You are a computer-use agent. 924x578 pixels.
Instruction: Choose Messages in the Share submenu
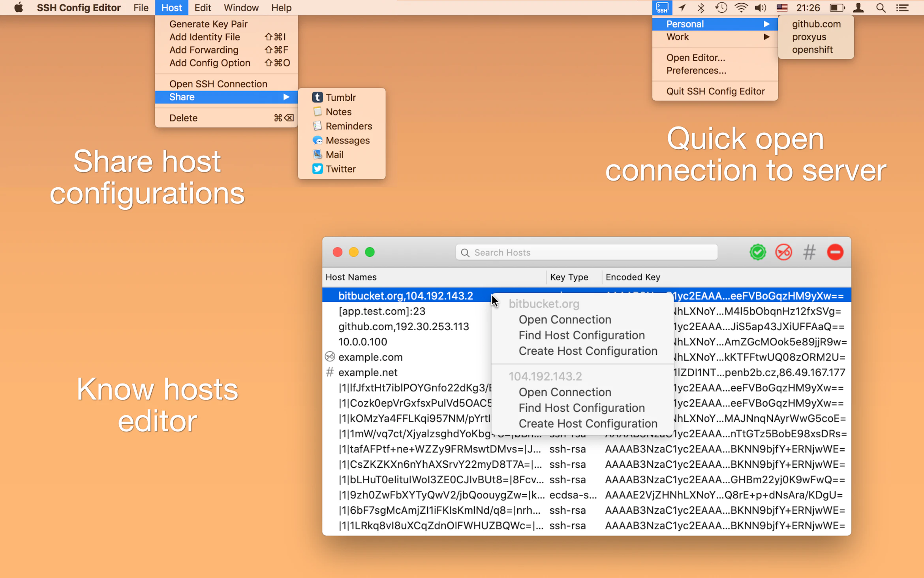click(x=341, y=140)
